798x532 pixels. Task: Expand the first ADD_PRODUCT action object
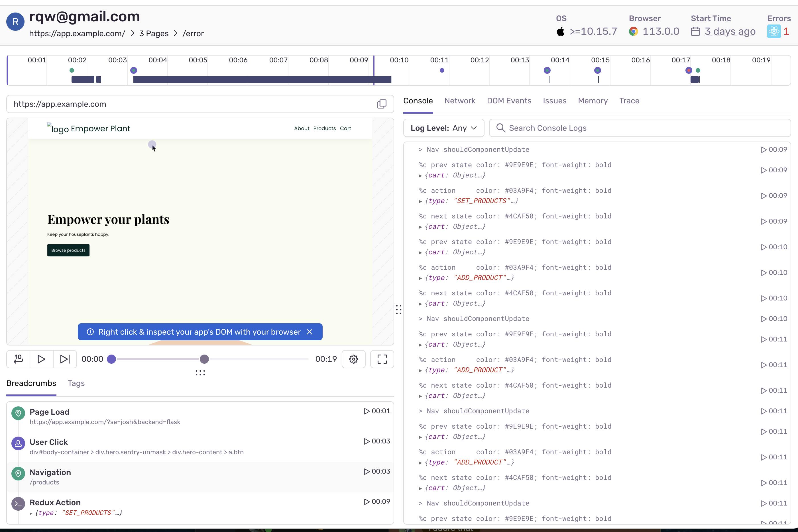420,278
